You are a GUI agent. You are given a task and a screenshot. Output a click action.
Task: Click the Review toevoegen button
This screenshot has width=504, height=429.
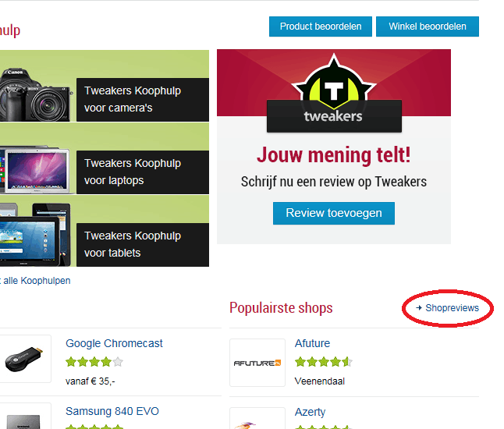pyautogui.click(x=334, y=213)
